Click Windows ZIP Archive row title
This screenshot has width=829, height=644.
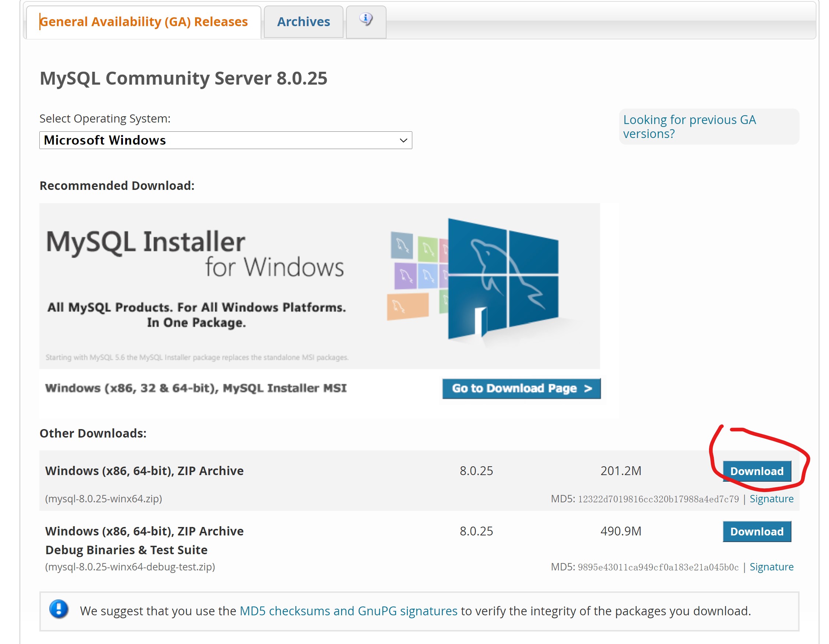click(x=144, y=471)
